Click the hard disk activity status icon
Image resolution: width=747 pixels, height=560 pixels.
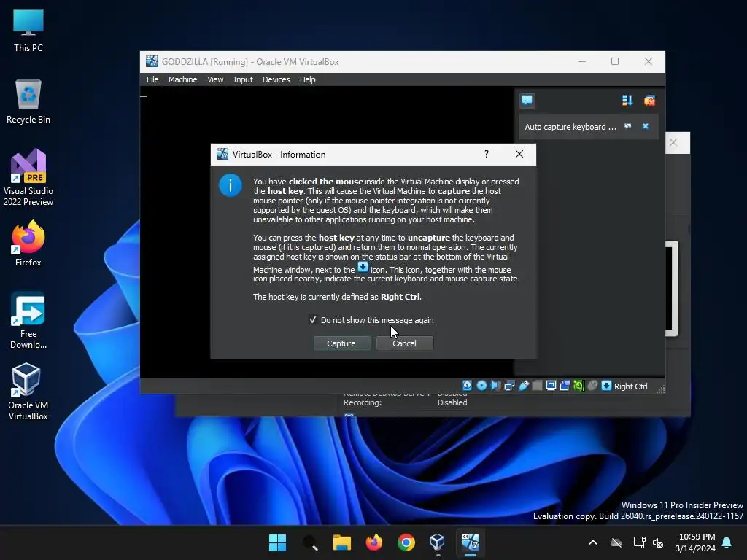pyautogui.click(x=468, y=386)
